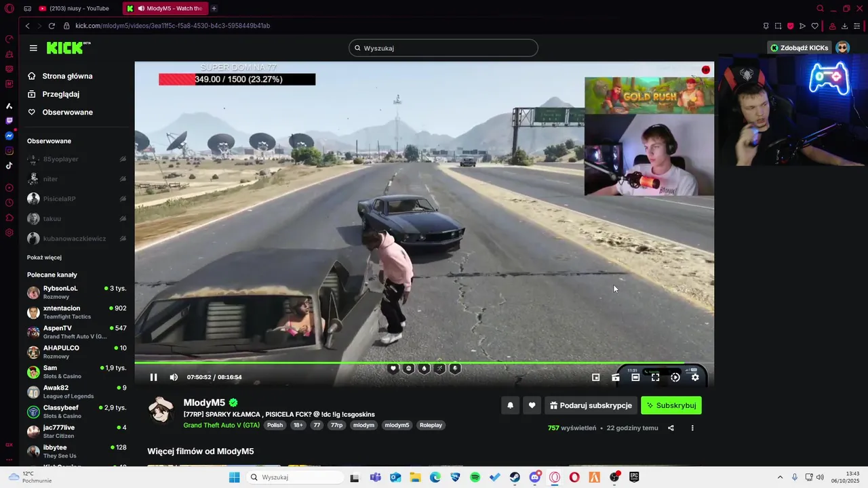Viewport: 868px width, 488px height.
Task: Open the user profile avatar menu
Action: pyautogui.click(x=842, y=47)
